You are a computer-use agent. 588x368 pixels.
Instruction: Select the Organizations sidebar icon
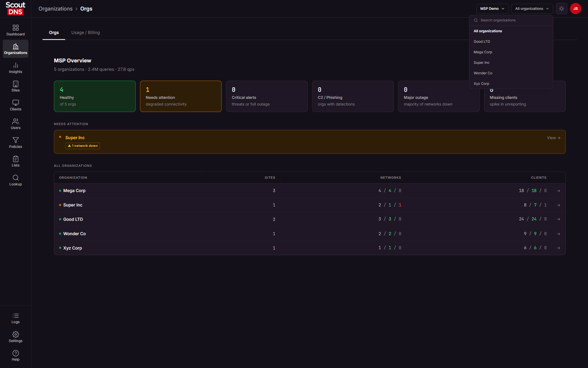click(x=15, y=49)
